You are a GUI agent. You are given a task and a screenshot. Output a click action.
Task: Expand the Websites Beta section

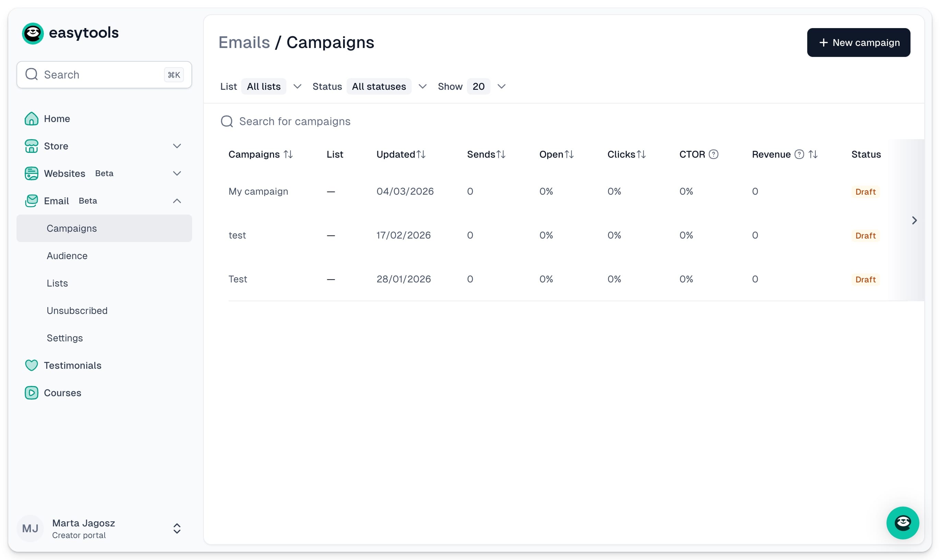[177, 173]
